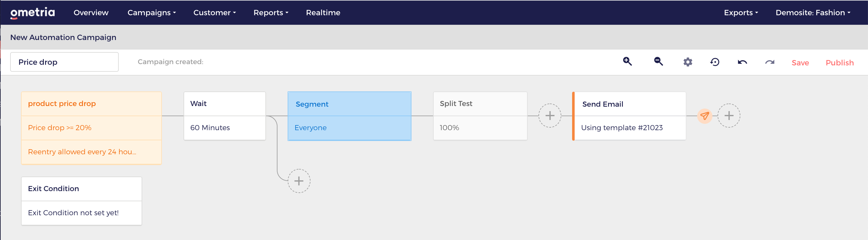Click the campaign name field 'Price drop'
Screen dimensions: 868x240
[64, 62]
